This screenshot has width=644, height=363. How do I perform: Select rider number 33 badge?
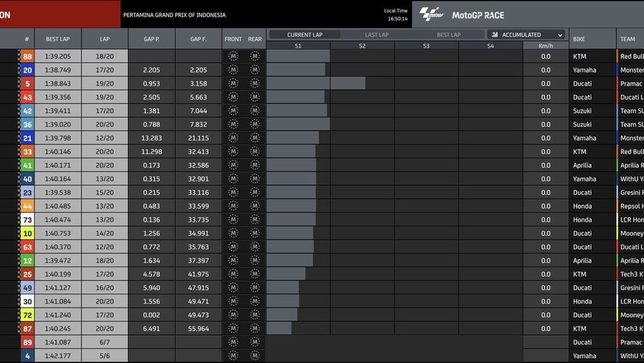pyautogui.click(x=27, y=151)
